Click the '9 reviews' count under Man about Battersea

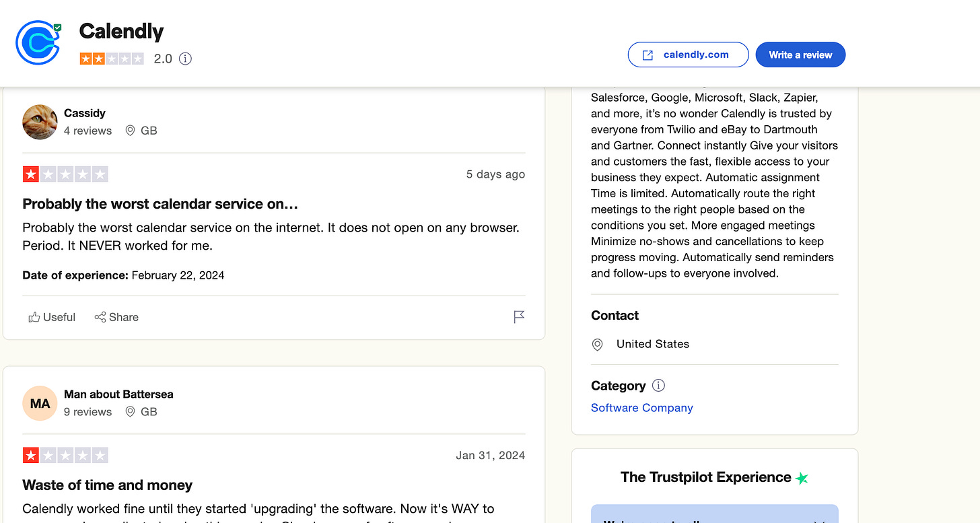tap(87, 412)
